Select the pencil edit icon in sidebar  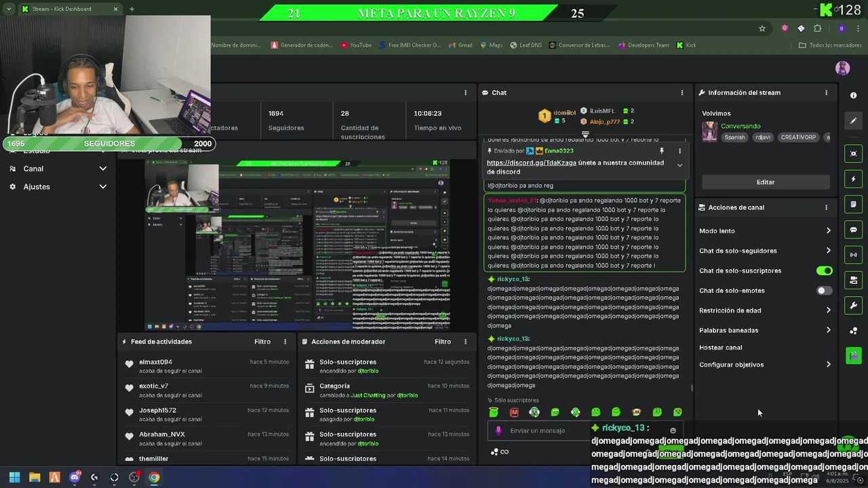pos(854,121)
